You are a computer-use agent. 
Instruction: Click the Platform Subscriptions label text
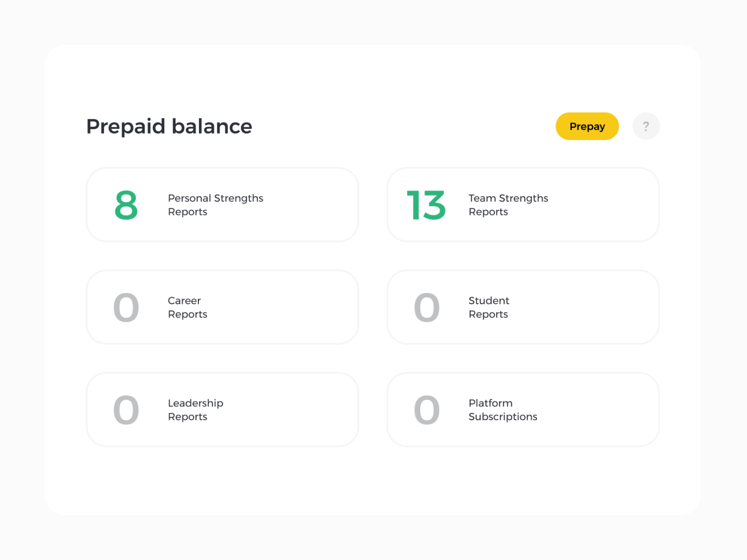(x=503, y=410)
